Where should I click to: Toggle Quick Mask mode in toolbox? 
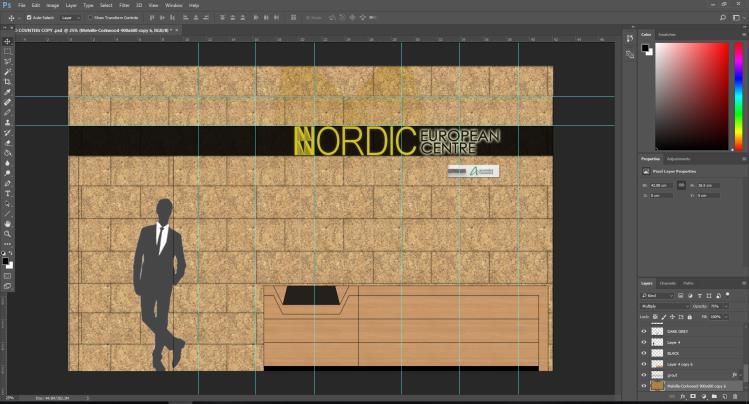7,276
